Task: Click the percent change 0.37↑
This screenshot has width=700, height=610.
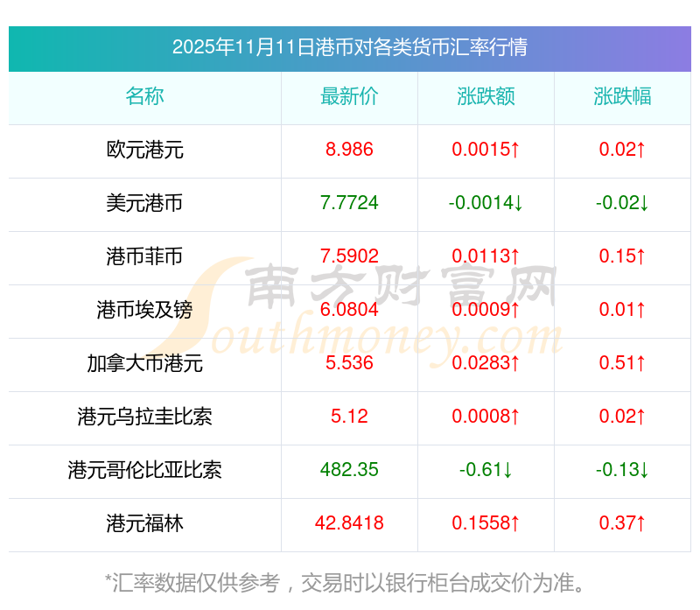Action: coord(622,523)
